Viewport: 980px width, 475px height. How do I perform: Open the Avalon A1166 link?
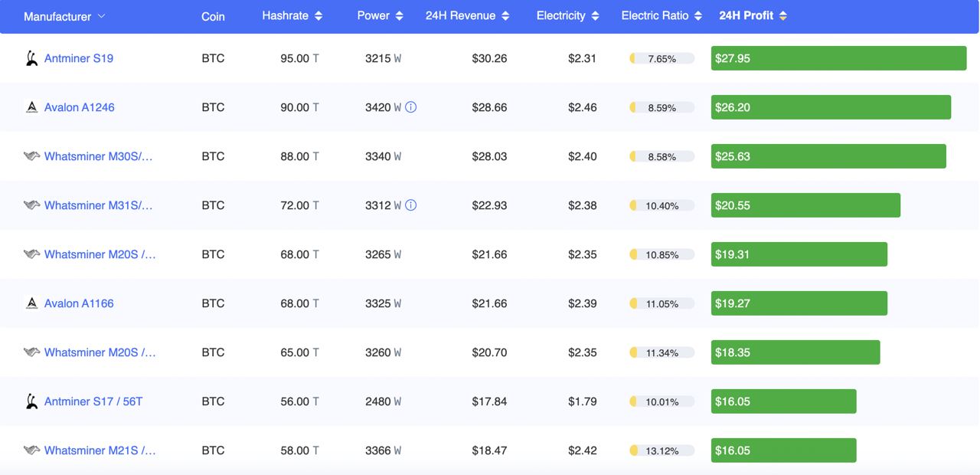[x=79, y=303]
